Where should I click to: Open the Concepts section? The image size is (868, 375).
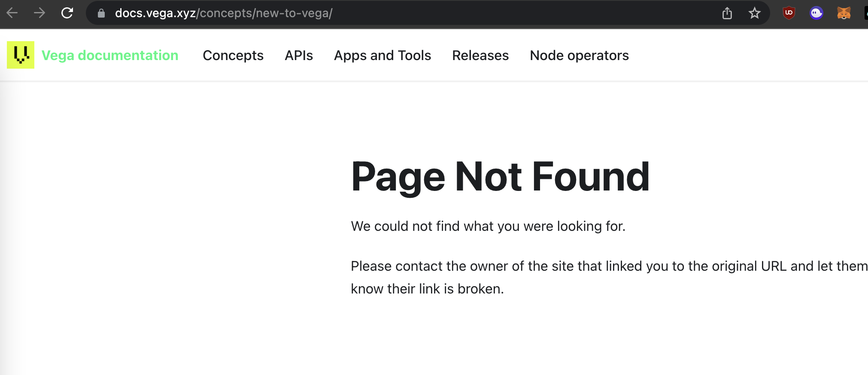coord(233,55)
